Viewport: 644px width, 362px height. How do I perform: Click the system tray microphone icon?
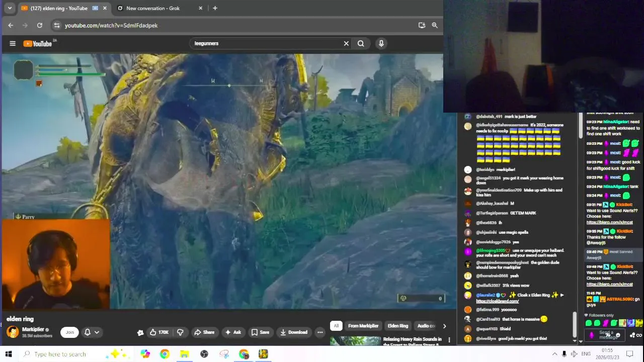[x=564, y=354]
